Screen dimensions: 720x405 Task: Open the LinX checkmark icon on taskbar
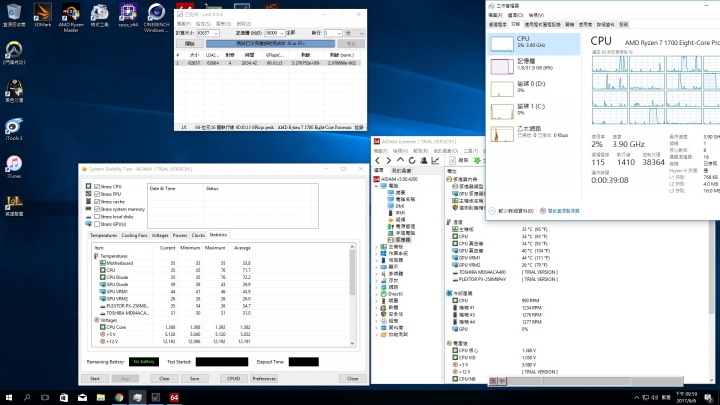coord(156,397)
